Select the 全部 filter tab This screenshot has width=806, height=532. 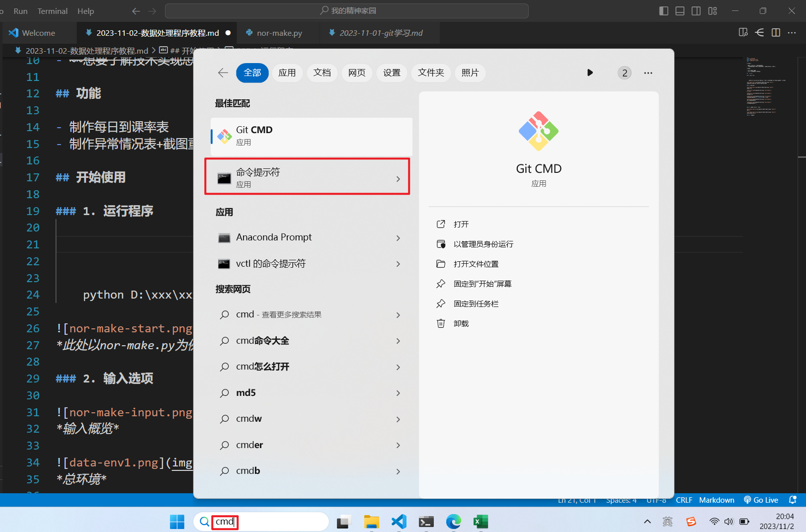[x=252, y=73]
